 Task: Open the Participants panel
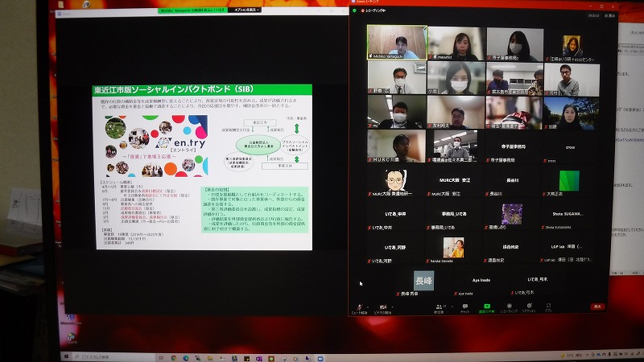point(439,309)
